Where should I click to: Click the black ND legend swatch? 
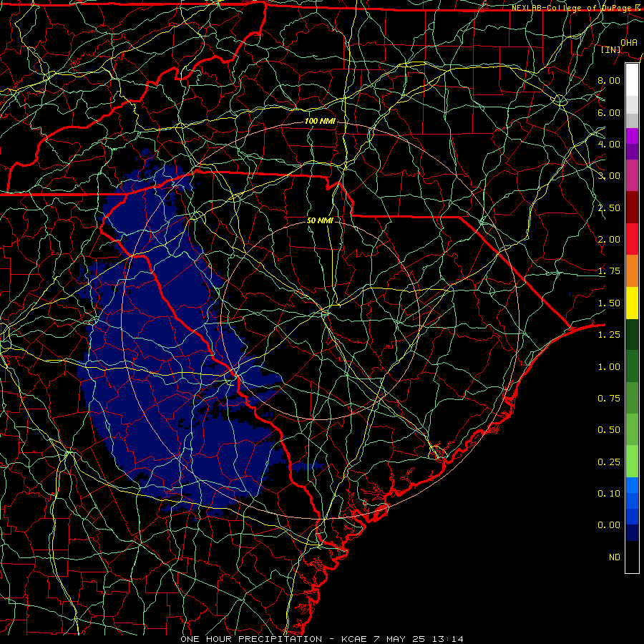tap(632, 557)
